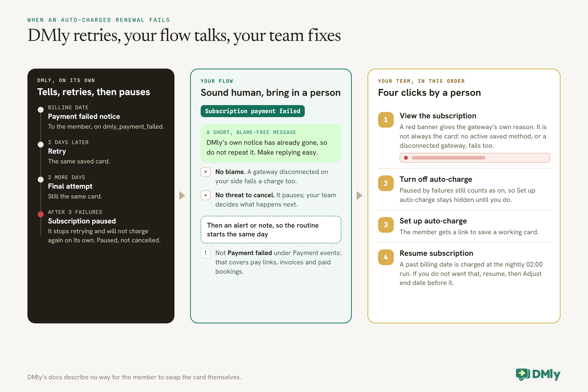Click the 'AFTER 3 FAILURES' label
This screenshot has height=392, width=588.
75,212
